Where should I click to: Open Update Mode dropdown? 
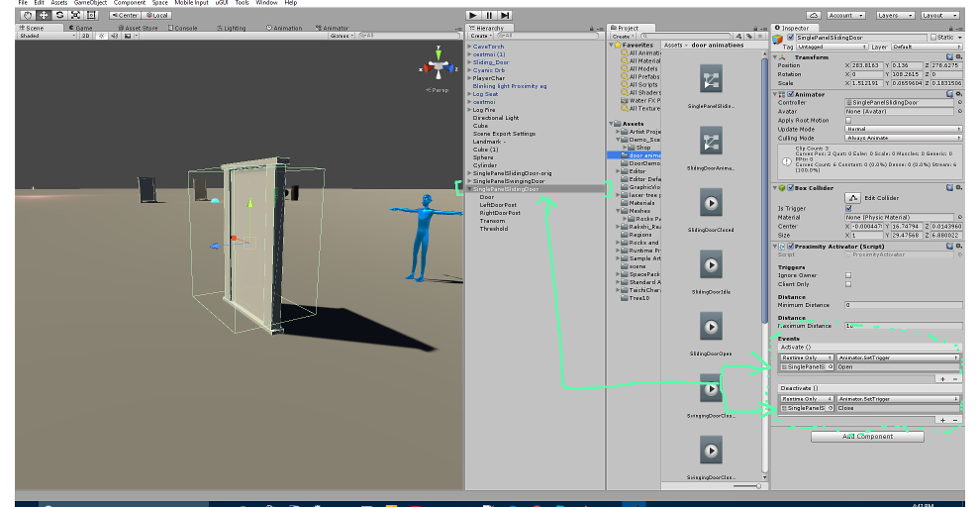tap(903, 129)
